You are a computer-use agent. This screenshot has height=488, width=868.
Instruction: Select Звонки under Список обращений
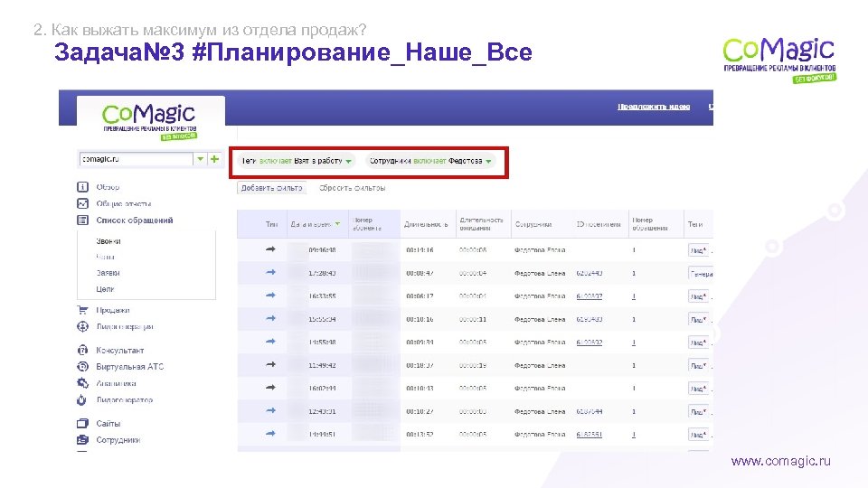click(108, 241)
